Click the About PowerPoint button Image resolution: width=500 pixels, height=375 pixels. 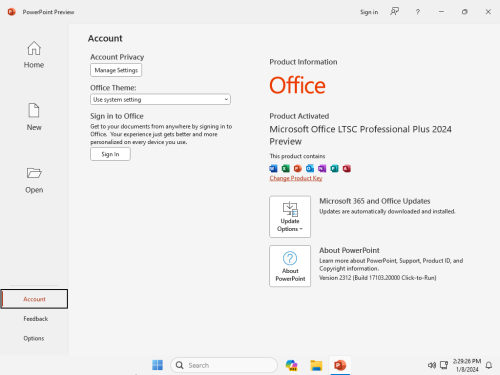(290, 266)
